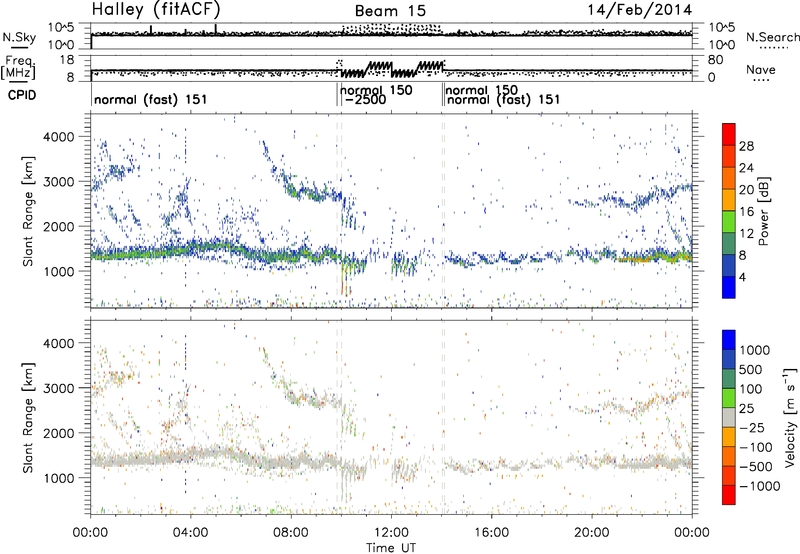
Task: Click the '4000' range tick of the power panel
Action: click(x=58, y=137)
